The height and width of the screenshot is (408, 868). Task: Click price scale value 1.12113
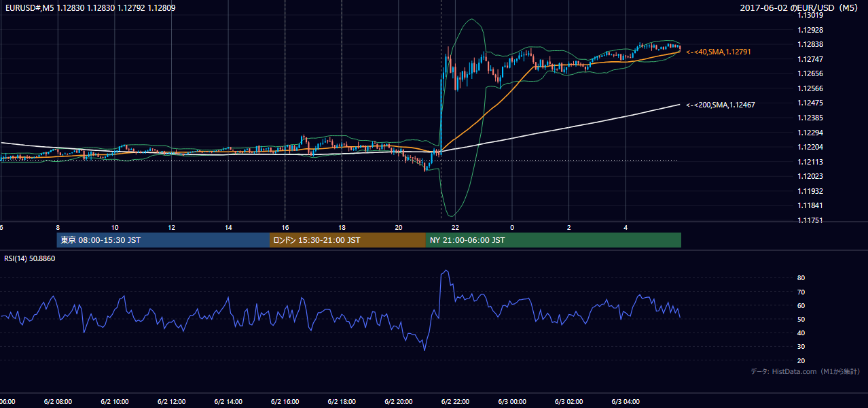810,161
